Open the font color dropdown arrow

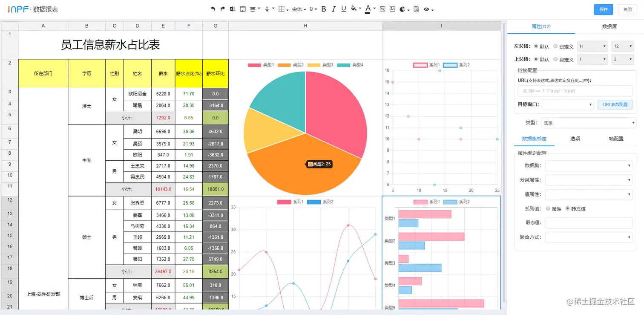(x=374, y=9)
